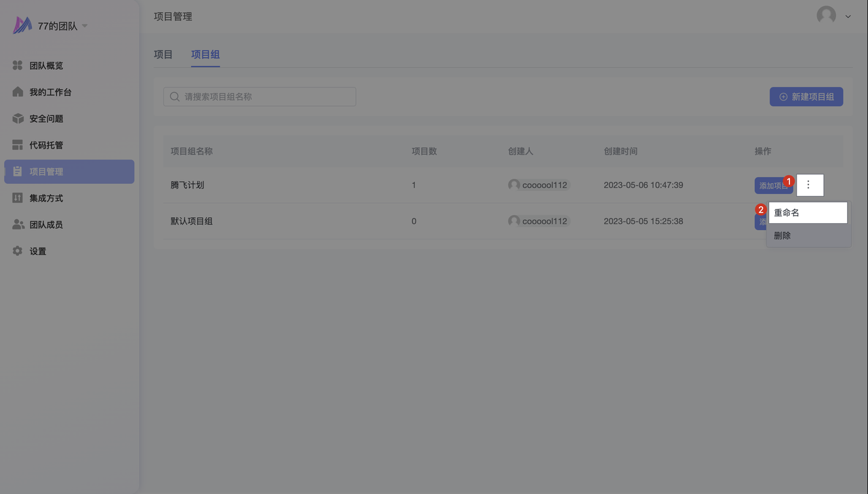Expand the 77的团队 team switcher
The image size is (868, 494).
click(85, 26)
